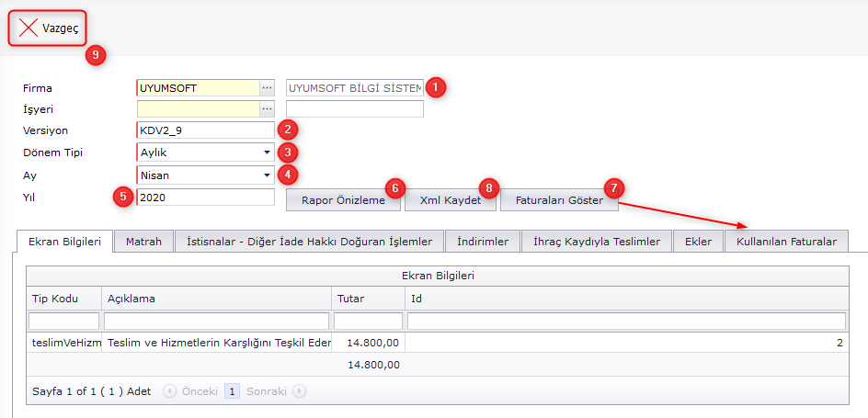Go to previous page arrow in pager
Viewport: 868px width, 418px height.
169,390
